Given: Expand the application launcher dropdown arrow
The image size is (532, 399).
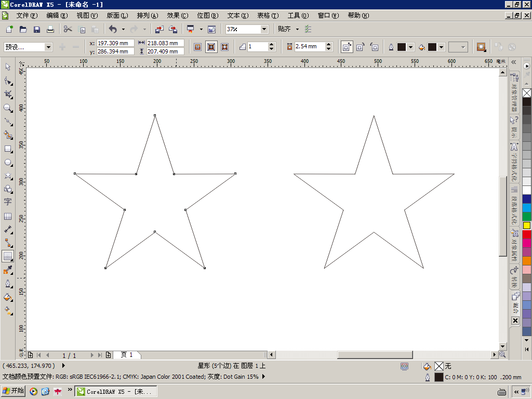Looking at the screenshot, I should coord(201,29).
